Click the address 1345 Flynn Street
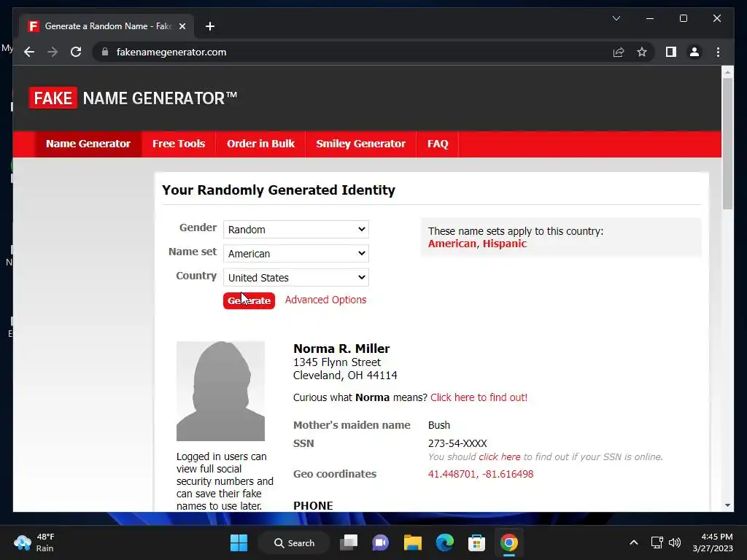Screen dimensions: 747x560 click(x=337, y=362)
